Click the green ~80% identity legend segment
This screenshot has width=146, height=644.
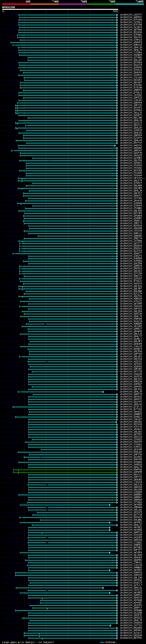click(101, 4)
